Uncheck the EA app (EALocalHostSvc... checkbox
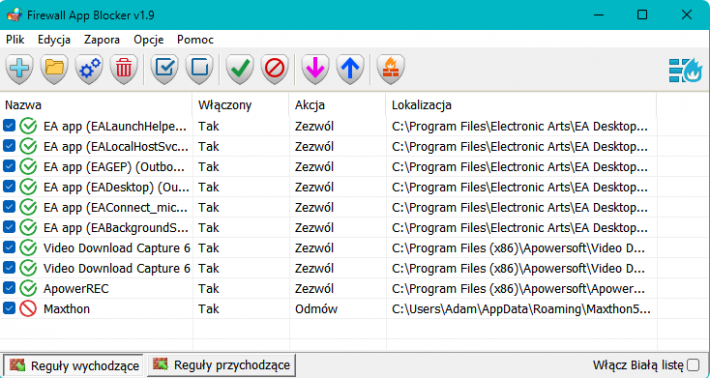The image size is (710, 378). coord(9,146)
